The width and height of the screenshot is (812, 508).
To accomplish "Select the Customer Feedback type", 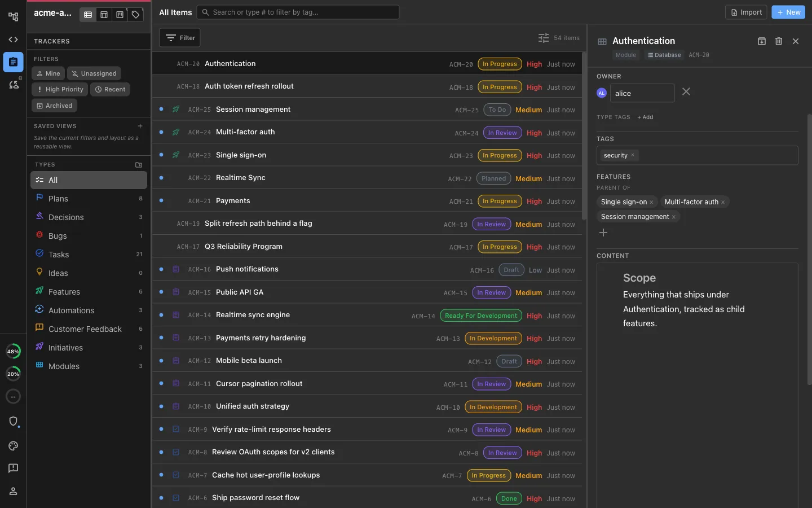I will tap(89, 329).
